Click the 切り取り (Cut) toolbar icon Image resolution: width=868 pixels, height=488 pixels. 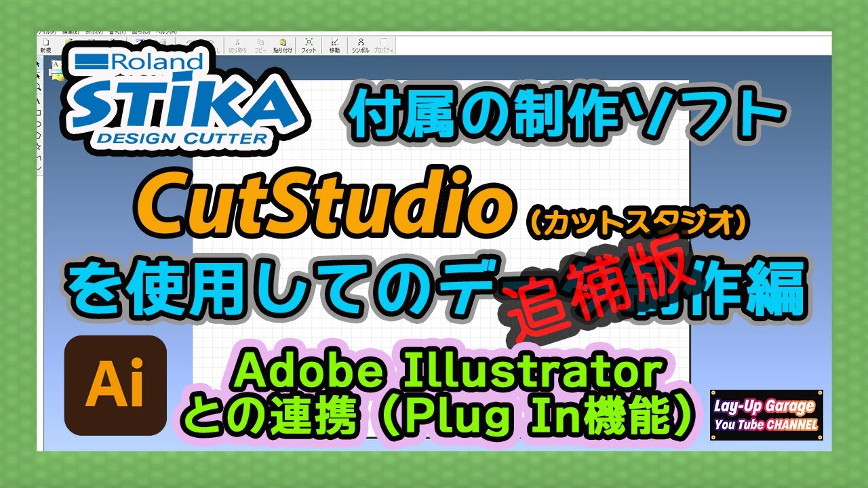[x=237, y=45]
